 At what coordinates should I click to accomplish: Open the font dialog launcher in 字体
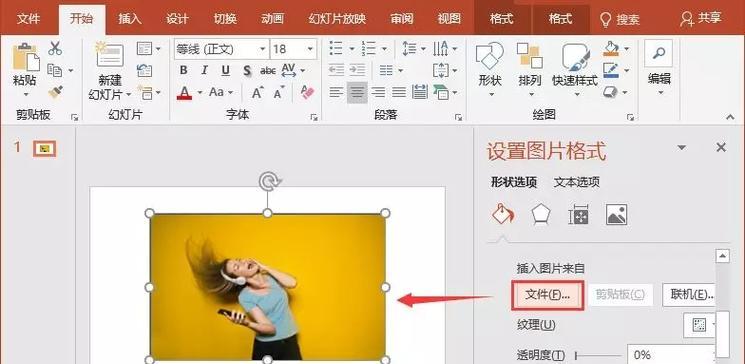coord(314,116)
